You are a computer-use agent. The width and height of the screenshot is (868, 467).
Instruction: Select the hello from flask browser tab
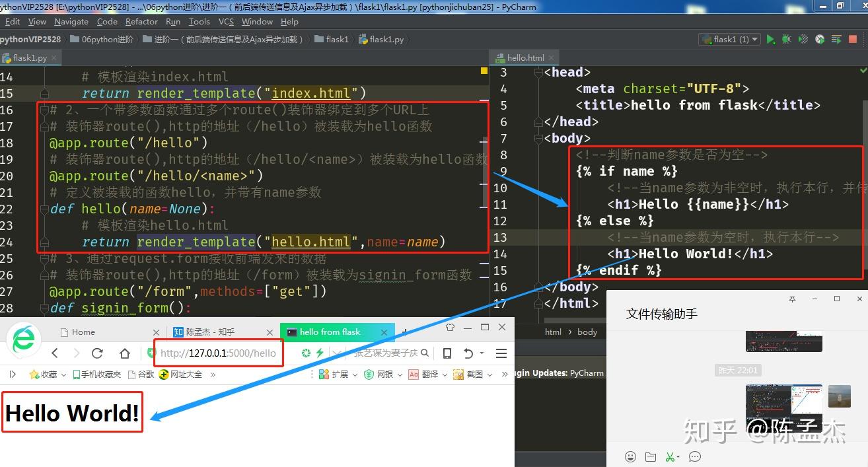tap(337, 332)
